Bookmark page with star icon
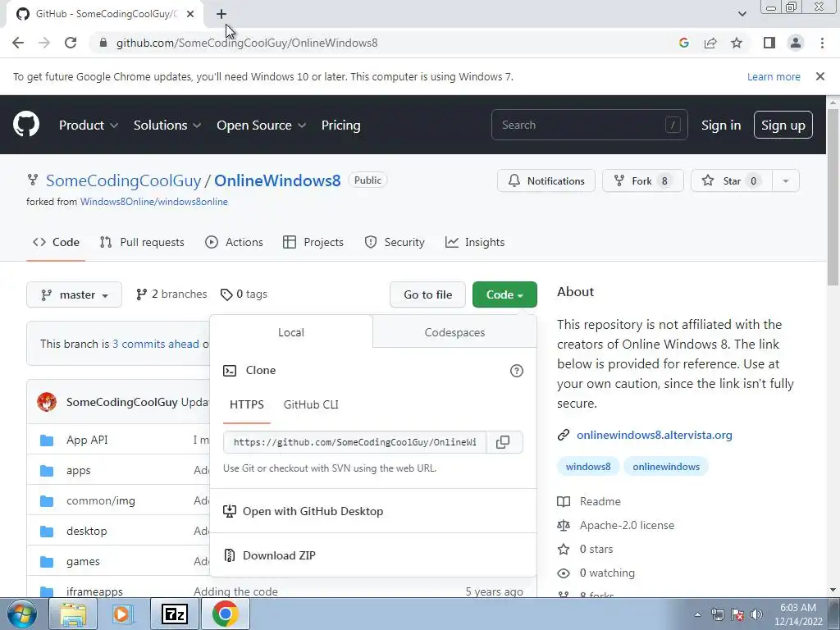The width and height of the screenshot is (840, 630). click(x=737, y=43)
